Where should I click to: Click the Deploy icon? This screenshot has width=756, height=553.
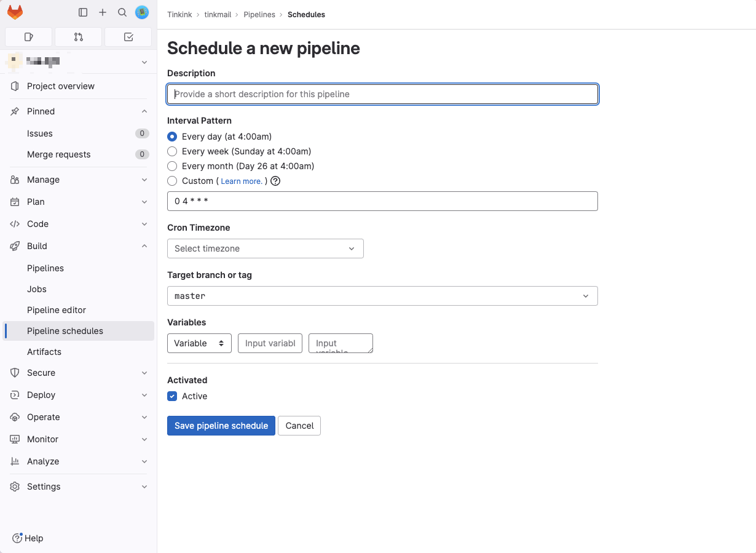(x=15, y=395)
